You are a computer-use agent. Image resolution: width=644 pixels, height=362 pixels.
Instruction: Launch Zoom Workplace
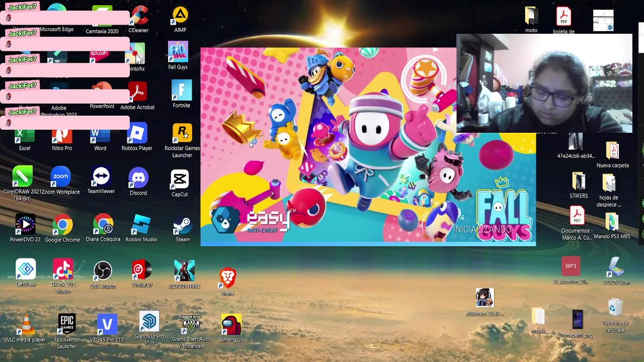tap(60, 181)
